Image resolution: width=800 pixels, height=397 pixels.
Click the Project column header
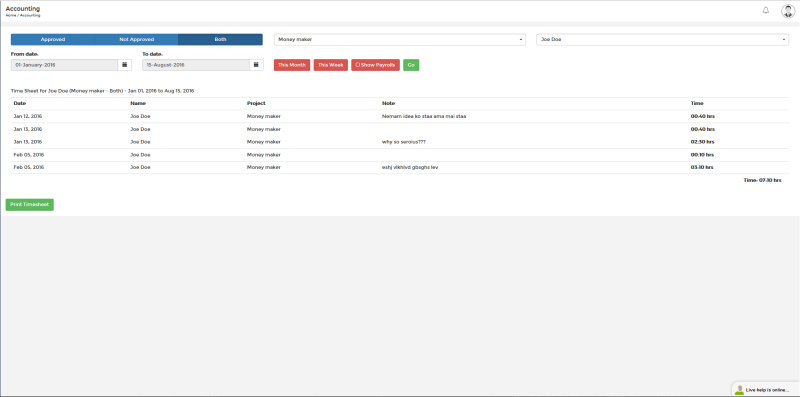[x=256, y=103]
